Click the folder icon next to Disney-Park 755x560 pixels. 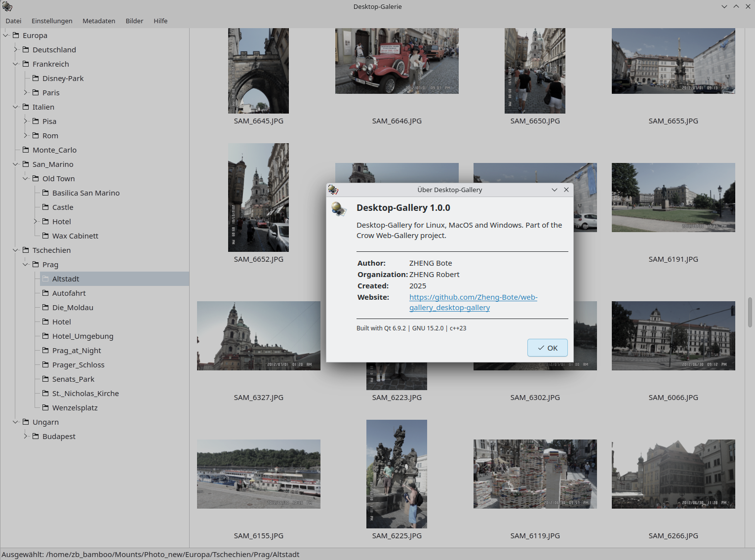point(36,78)
